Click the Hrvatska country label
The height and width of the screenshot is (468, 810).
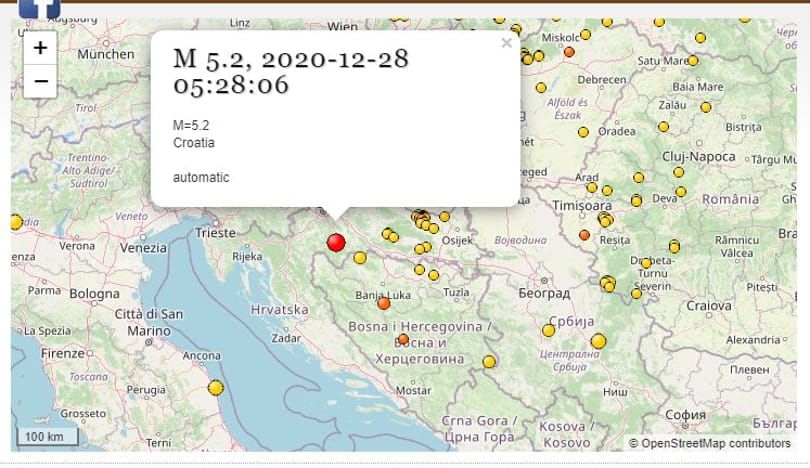click(279, 310)
